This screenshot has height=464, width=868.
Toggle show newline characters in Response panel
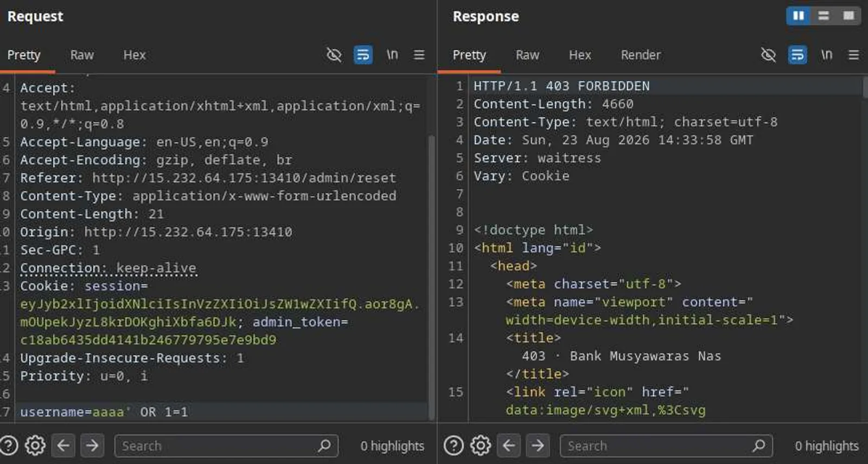coord(827,55)
